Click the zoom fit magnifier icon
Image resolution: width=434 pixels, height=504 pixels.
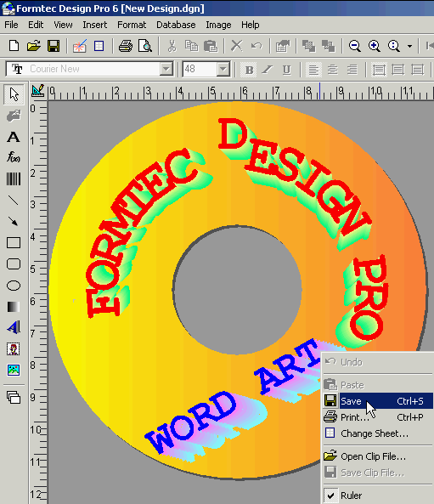click(394, 46)
